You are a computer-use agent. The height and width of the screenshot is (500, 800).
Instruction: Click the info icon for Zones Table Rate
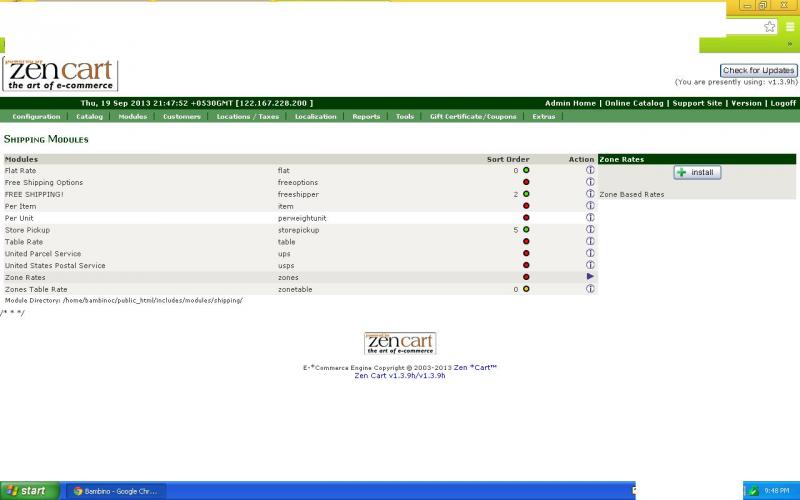click(x=590, y=288)
